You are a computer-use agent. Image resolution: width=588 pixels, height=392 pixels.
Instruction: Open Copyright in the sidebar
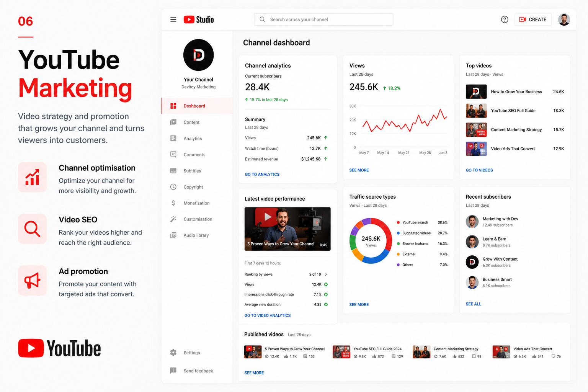point(197,187)
